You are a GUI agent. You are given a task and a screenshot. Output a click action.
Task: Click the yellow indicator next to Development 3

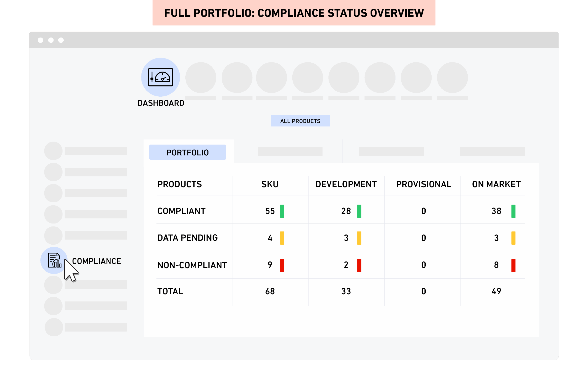pos(359,238)
